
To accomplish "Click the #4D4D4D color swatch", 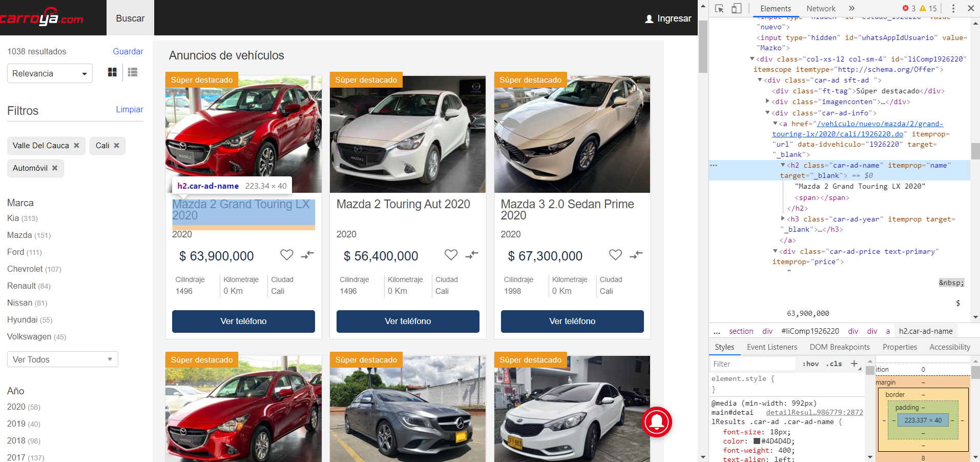I will (757, 441).
